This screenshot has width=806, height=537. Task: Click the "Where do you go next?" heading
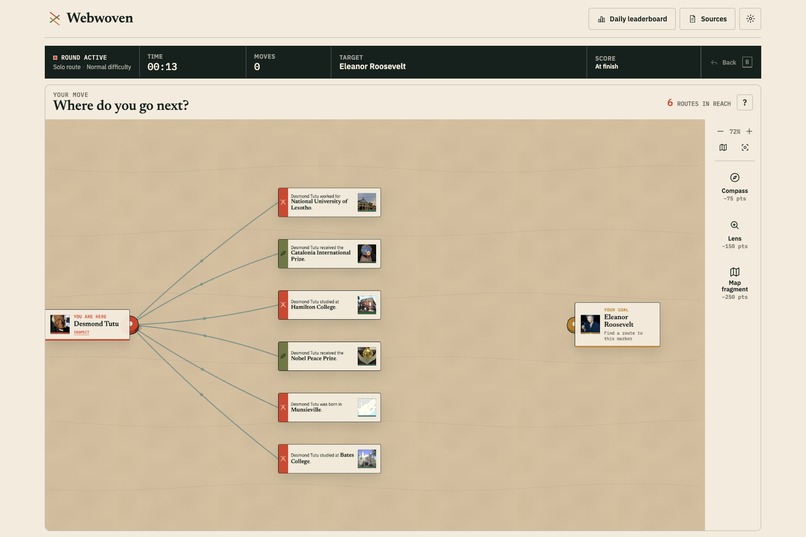point(121,105)
